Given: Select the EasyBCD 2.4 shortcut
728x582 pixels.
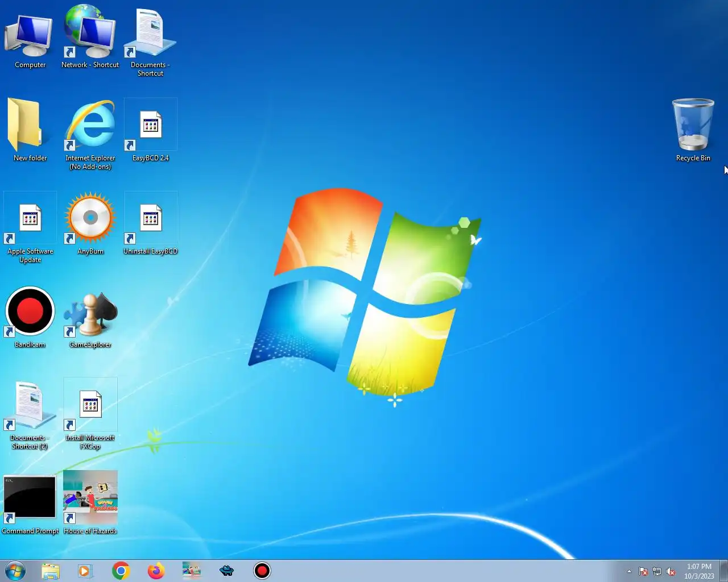Looking at the screenshot, I should 150,131.
